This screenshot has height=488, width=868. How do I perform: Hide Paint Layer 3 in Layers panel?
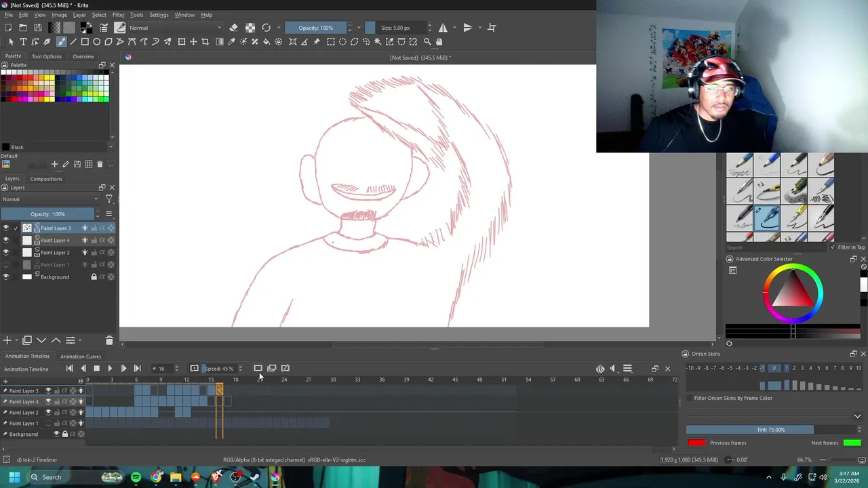[x=6, y=228]
